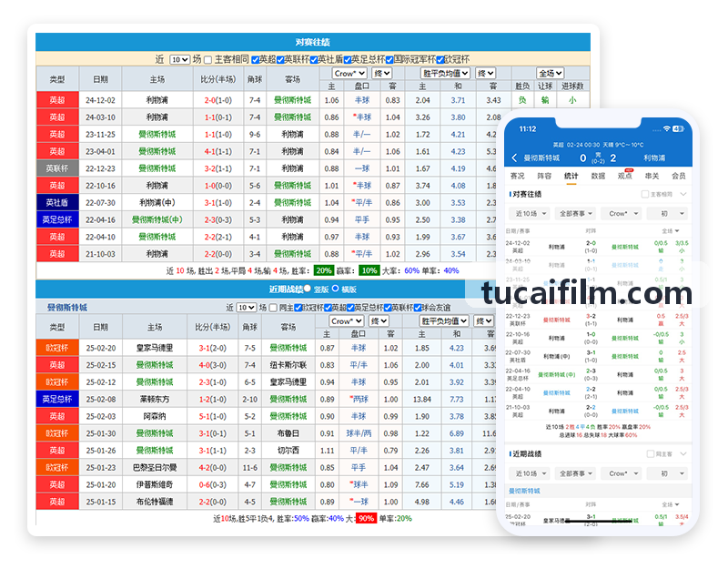This screenshot has width=728, height=569.
Task: Open the 数据 tab on the phone
Action: coord(598,176)
